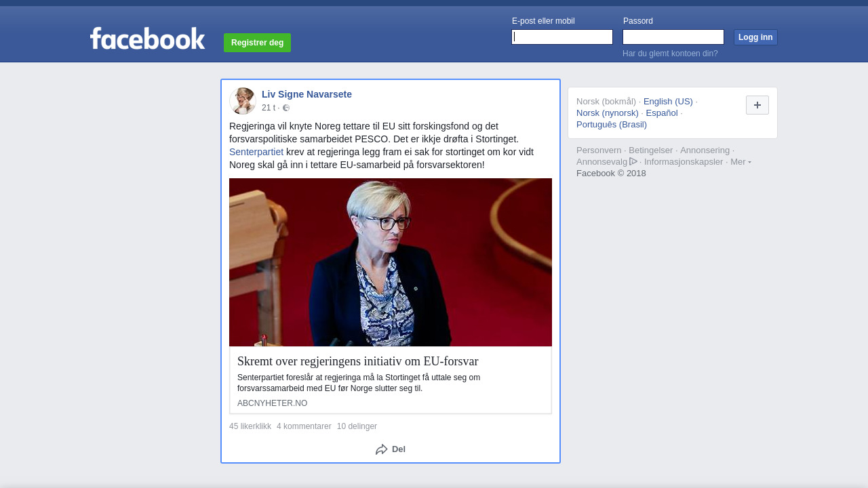Viewport: 868px width, 488px height.
Task: Click the Logg inn button
Action: (755, 37)
